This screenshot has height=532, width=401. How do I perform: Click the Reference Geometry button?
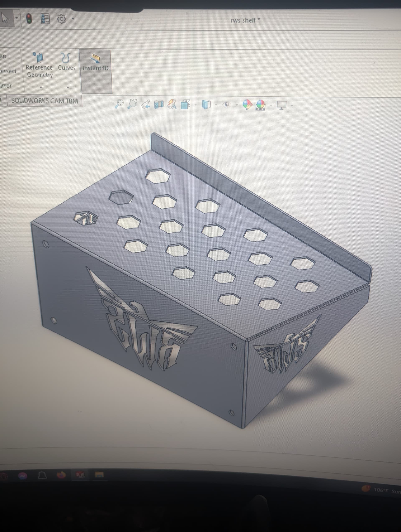[39, 65]
